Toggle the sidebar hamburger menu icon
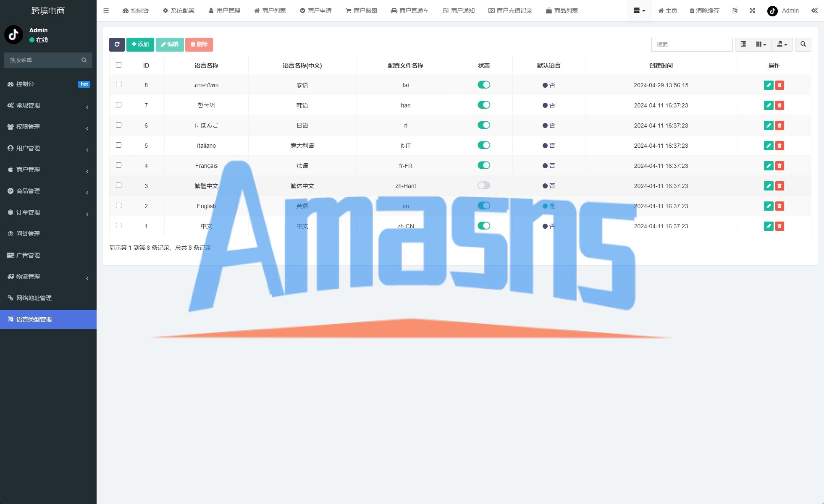 point(106,10)
